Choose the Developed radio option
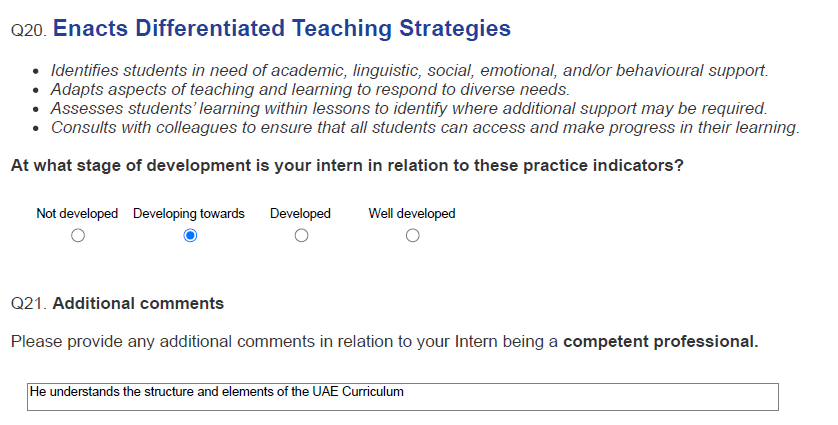The width and height of the screenshot is (838, 425). click(x=301, y=235)
